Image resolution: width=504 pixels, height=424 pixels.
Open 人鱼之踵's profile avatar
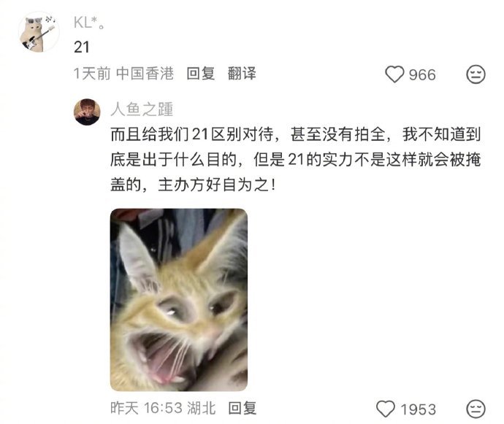87,112
